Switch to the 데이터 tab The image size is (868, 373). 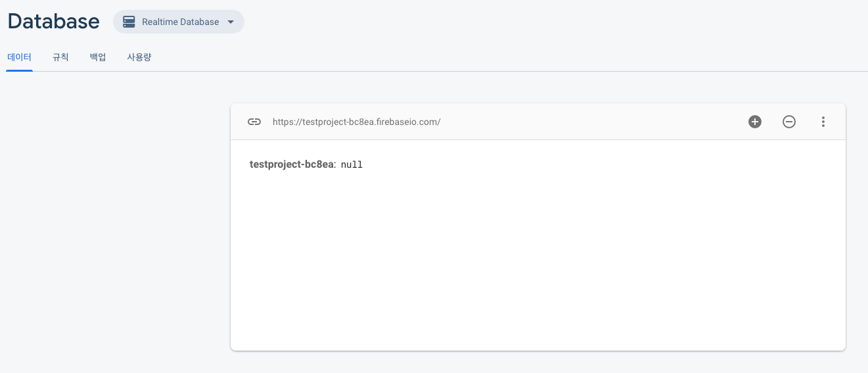pyautogui.click(x=19, y=57)
